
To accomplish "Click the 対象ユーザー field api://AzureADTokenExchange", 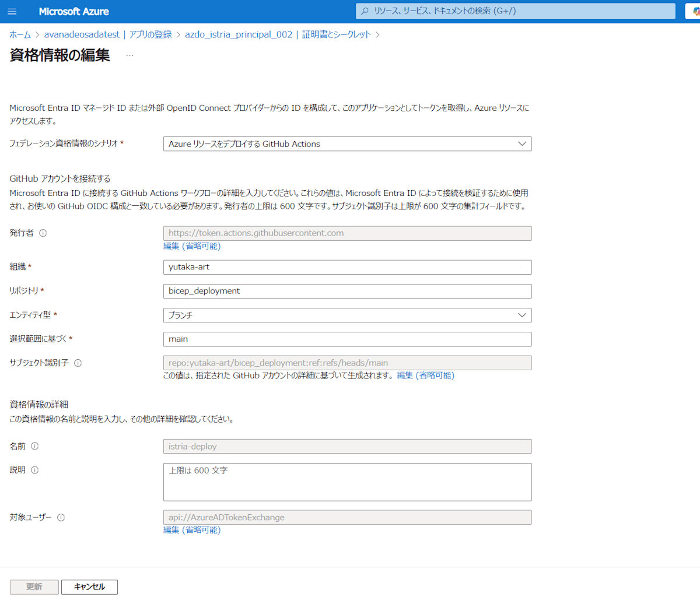I will [347, 518].
